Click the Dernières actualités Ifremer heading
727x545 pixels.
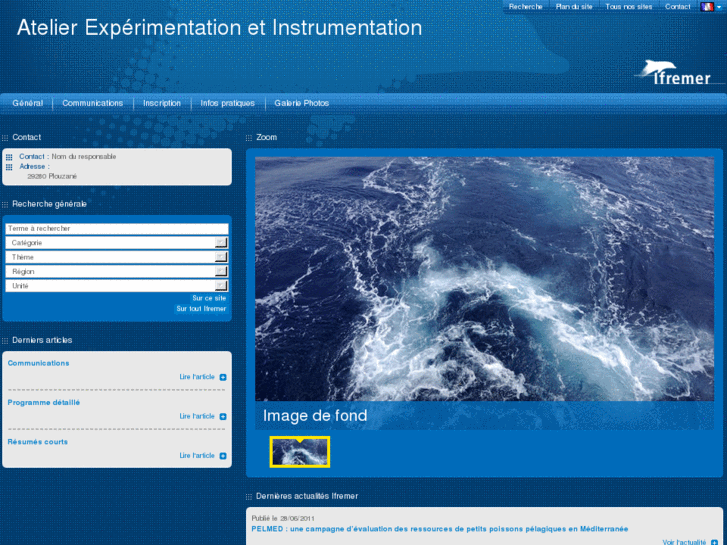(307, 496)
